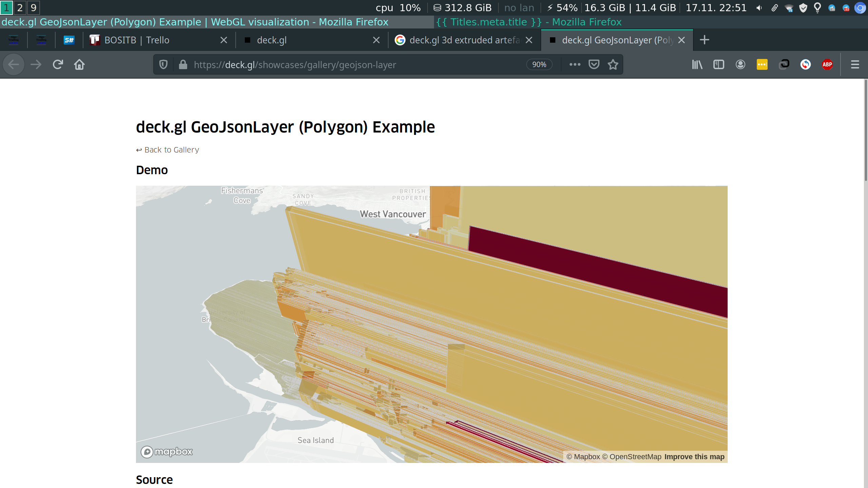Reset the 90% zoom level indicator
868x488 pixels.
click(539, 64)
